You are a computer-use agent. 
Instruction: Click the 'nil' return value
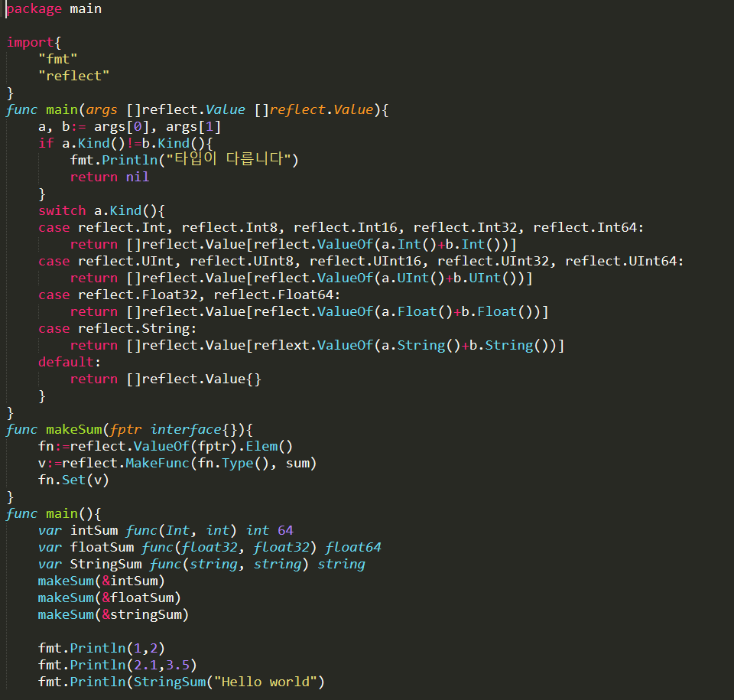(x=138, y=177)
